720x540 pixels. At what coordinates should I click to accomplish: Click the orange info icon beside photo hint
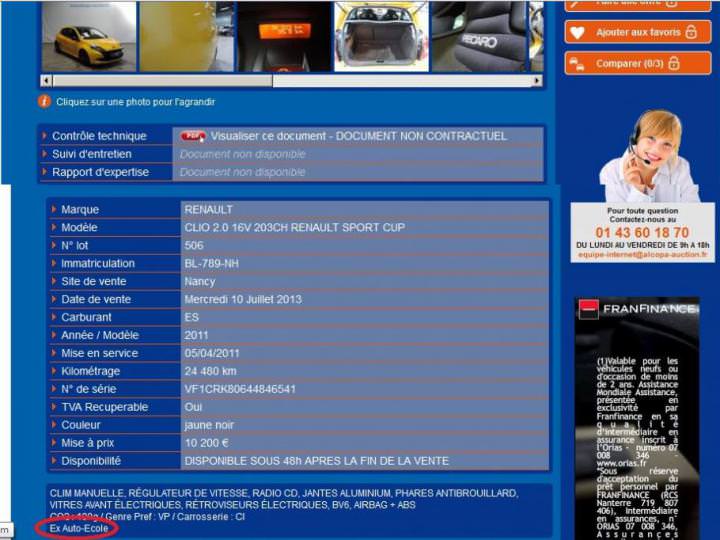[45, 101]
